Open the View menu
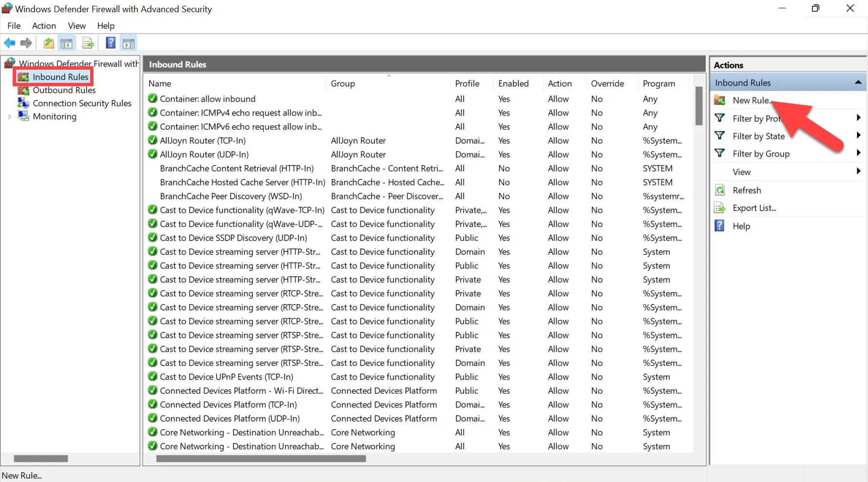Viewport: 868px width, 482px height. [76, 26]
